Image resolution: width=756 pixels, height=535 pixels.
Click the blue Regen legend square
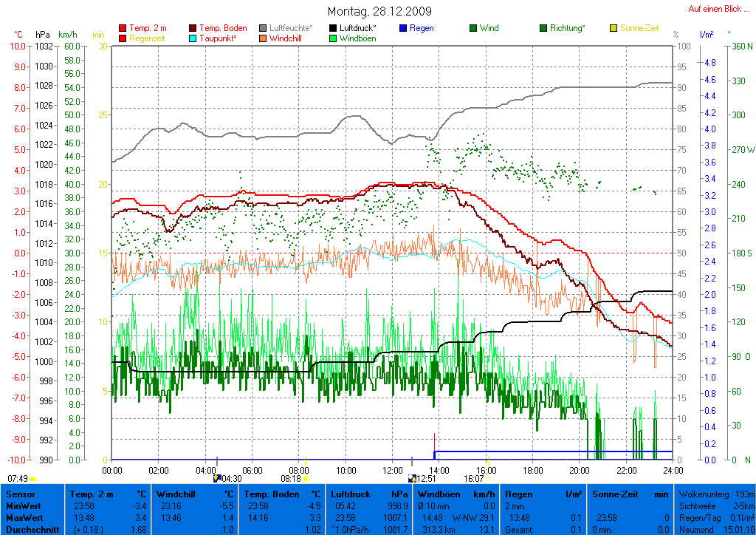point(403,28)
